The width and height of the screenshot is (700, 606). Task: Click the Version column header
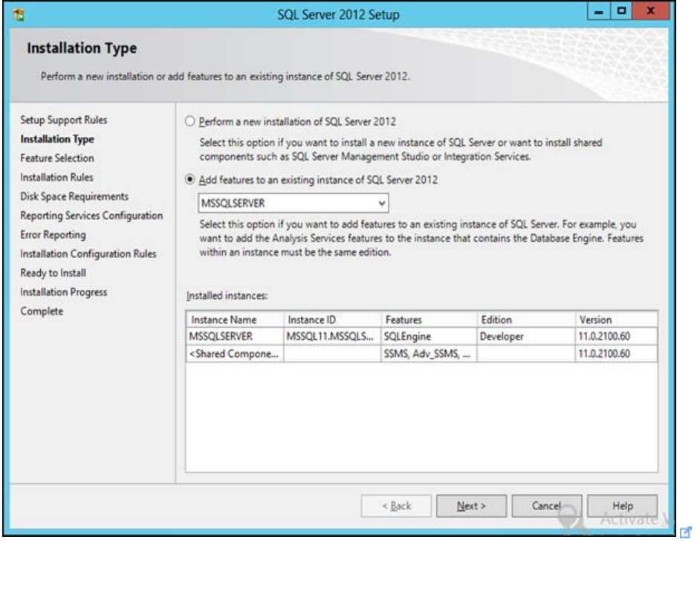616,320
